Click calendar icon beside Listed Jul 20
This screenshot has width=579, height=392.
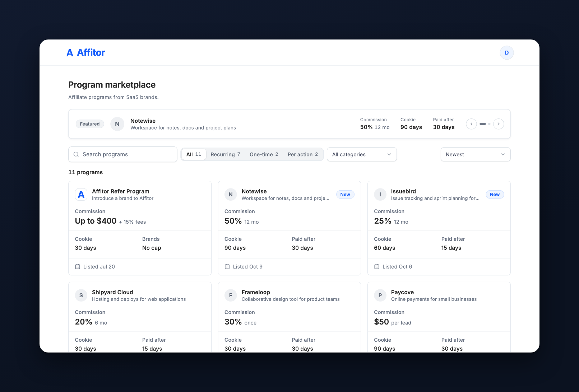click(78, 267)
